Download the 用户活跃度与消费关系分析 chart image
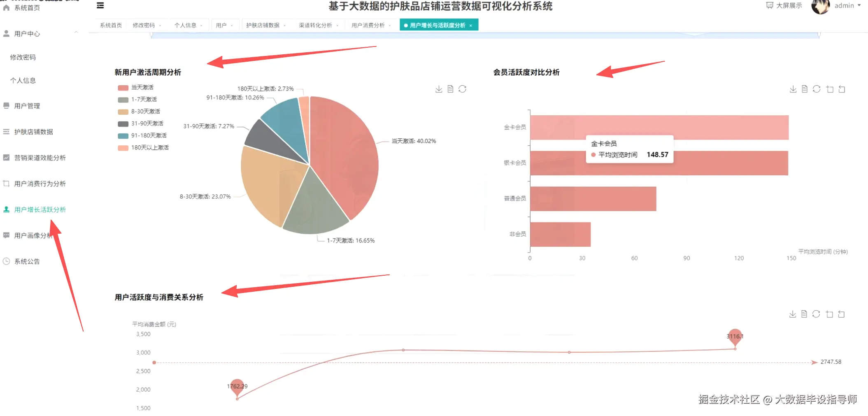 tap(793, 314)
